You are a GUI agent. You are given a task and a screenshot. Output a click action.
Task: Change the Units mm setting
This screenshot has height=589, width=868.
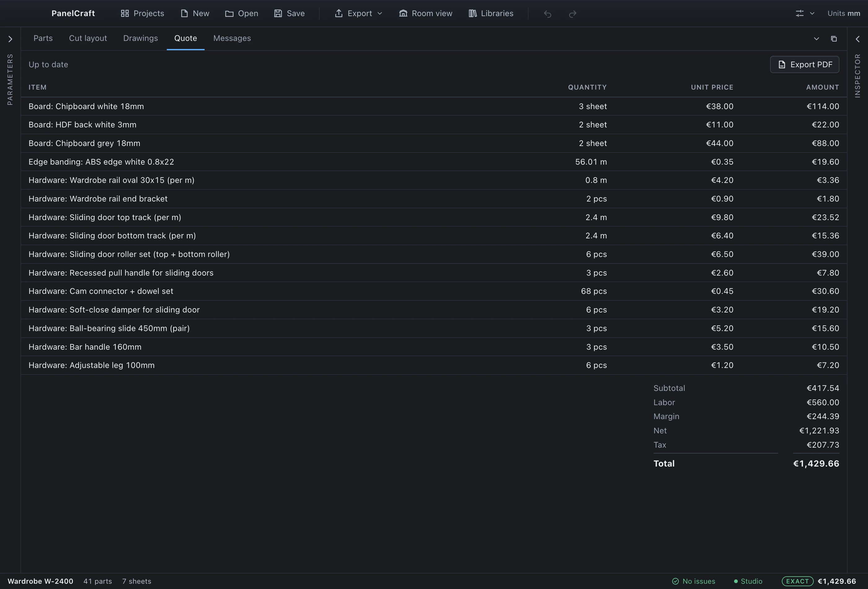[843, 13]
